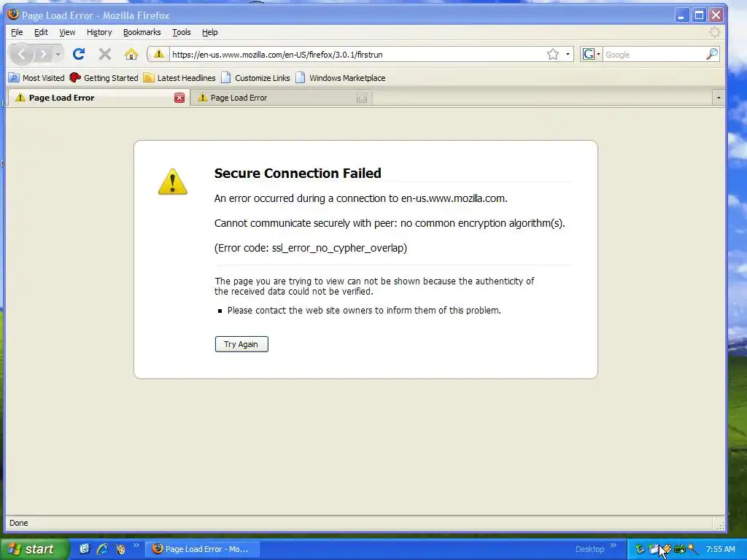Screen dimensions: 747x560
Task: Click the window resize grip in status bar
Action: point(720,525)
